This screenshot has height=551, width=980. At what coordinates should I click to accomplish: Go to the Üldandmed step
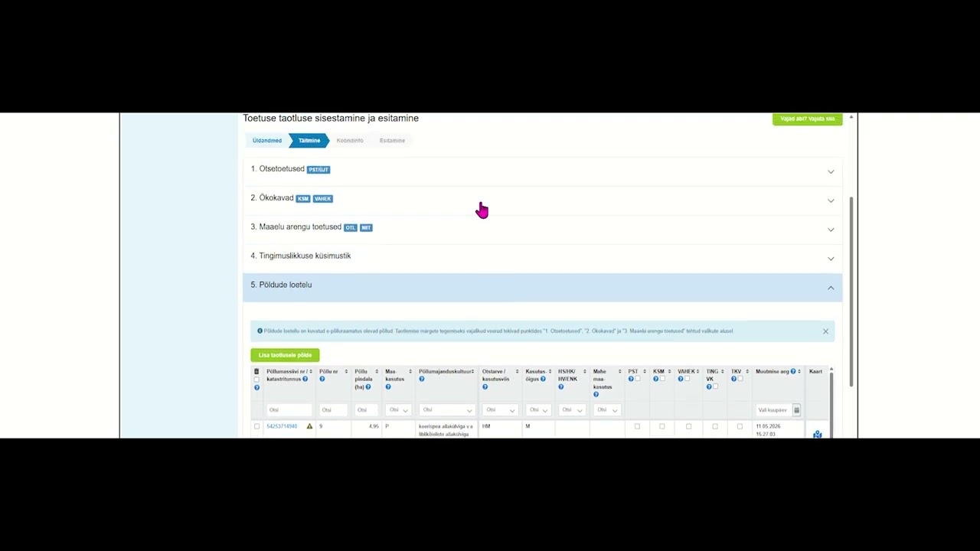(x=267, y=141)
